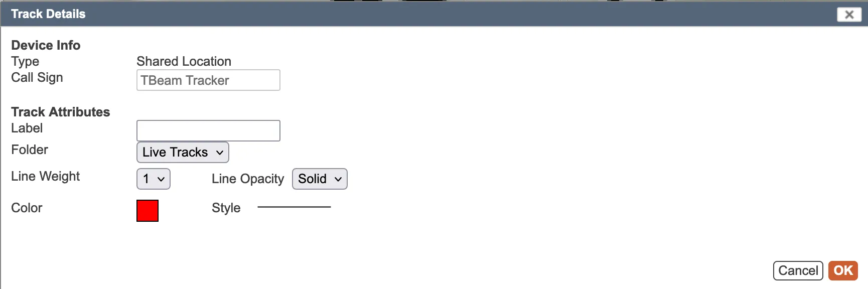The width and height of the screenshot is (868, 289).
Task: Open the Live Tracks folder dropdown
Action: (183, 153)
